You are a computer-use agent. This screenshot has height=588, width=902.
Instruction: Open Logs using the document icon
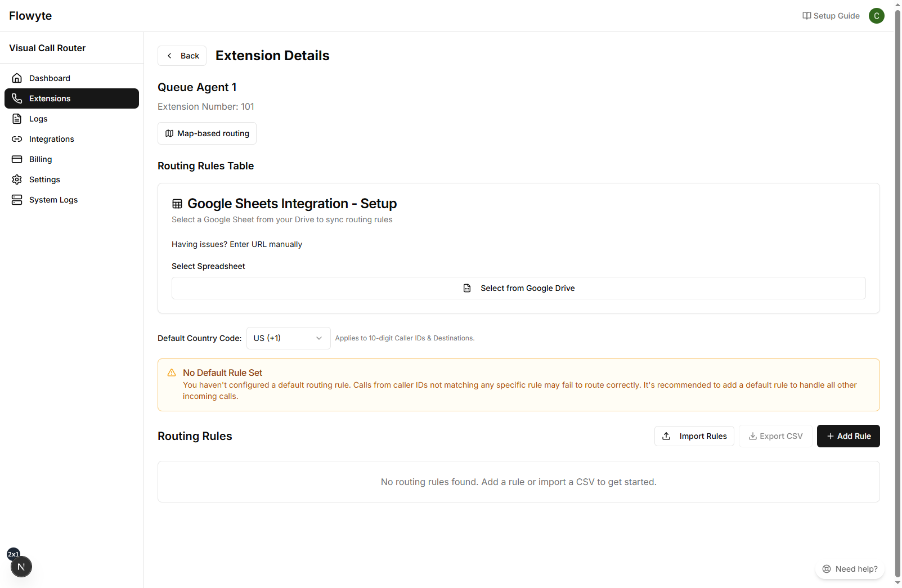coord(17,118)
